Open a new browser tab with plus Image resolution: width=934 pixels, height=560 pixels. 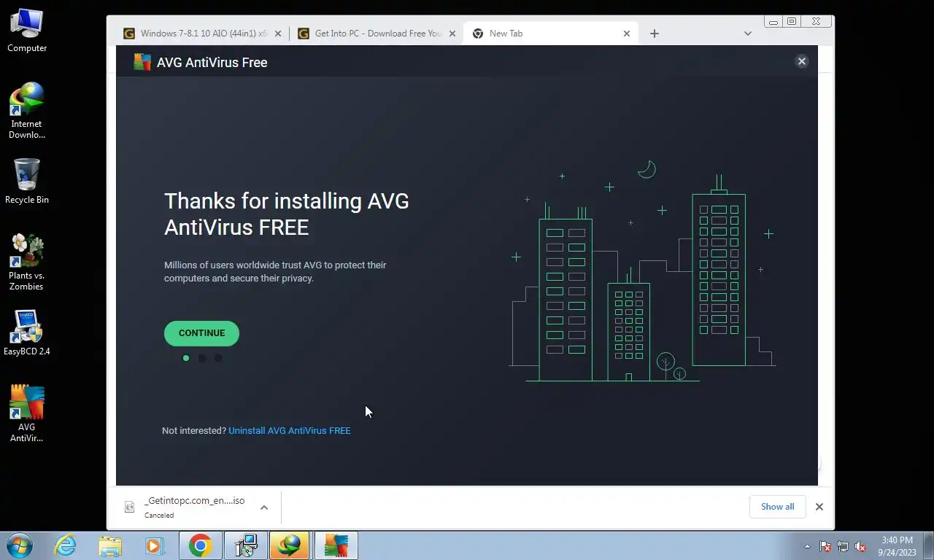coord(655,34)
